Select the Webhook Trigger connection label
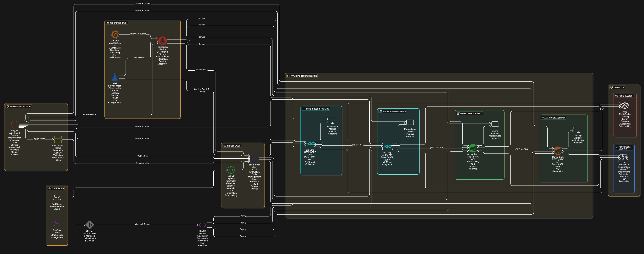Viewport: 644px width, 254px height. tap(142, 224)
